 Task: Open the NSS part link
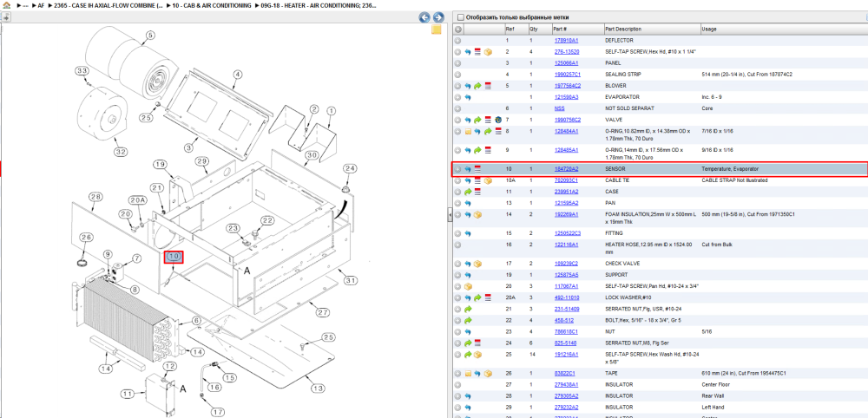559,108
